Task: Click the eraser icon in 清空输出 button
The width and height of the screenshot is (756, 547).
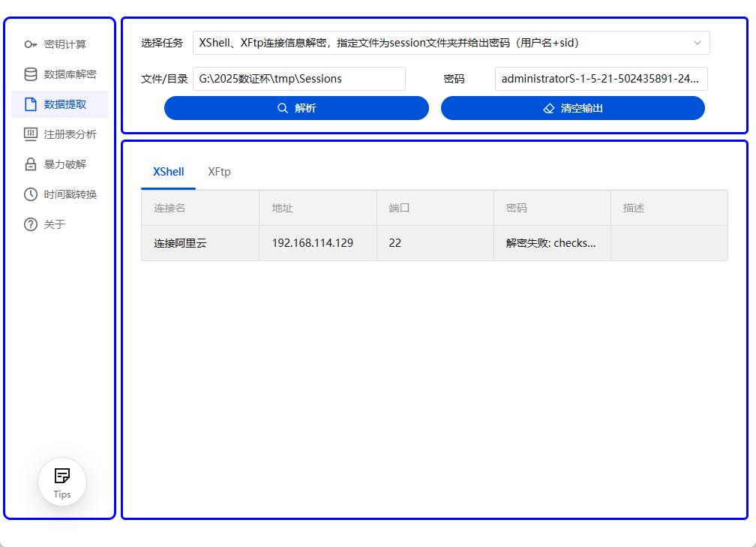Action: (x=549, y=109)
